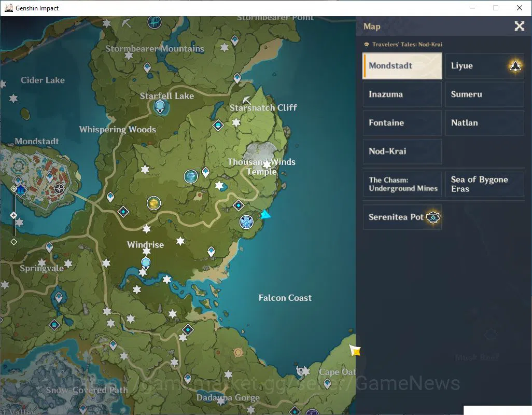Click the Whispering Woods map label
The image size is (532, 415).
coord(117,129)
